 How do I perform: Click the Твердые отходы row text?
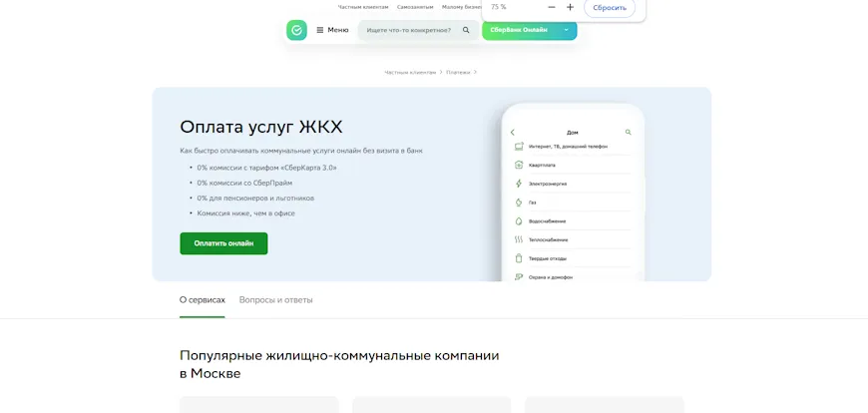(548, 258)
